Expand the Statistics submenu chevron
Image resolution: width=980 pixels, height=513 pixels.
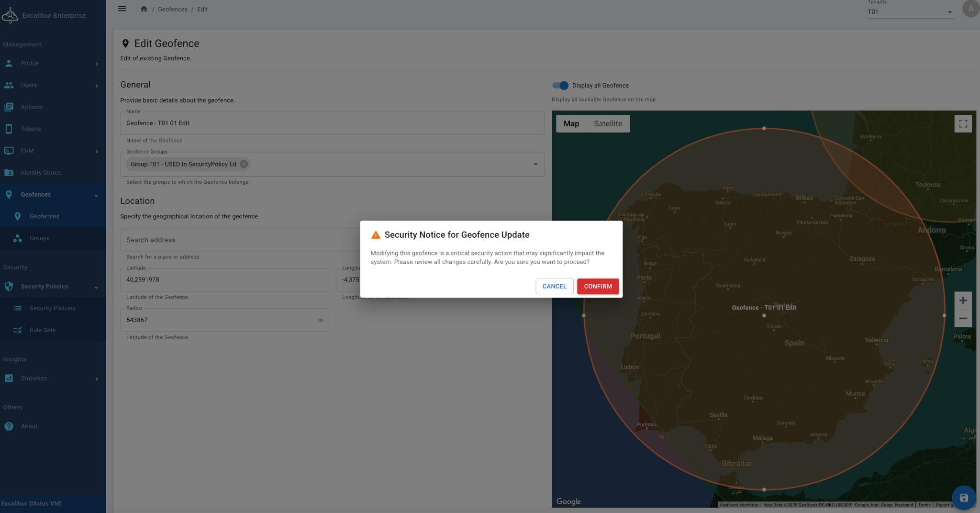[x=97, y=379]
